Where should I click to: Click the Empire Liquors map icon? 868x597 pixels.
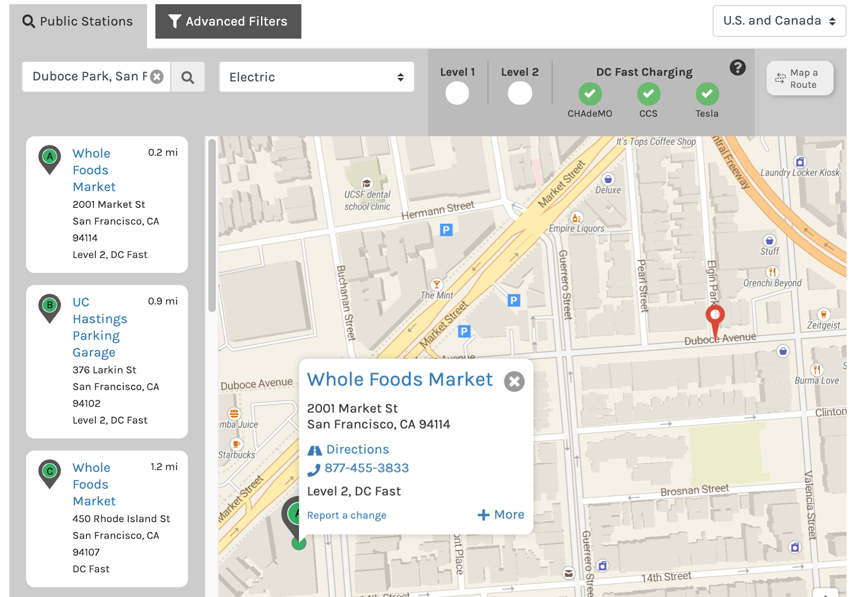(x=577, y=217)
